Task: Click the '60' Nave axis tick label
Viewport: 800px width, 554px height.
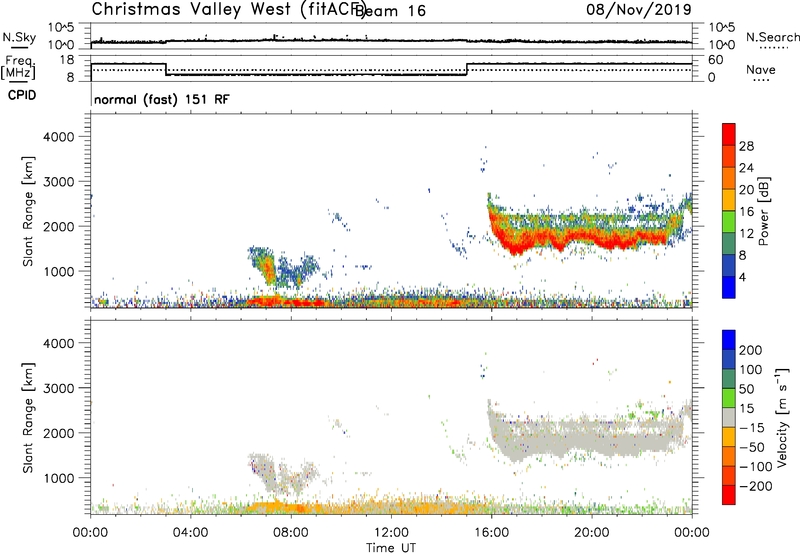Action: (716, 60)
